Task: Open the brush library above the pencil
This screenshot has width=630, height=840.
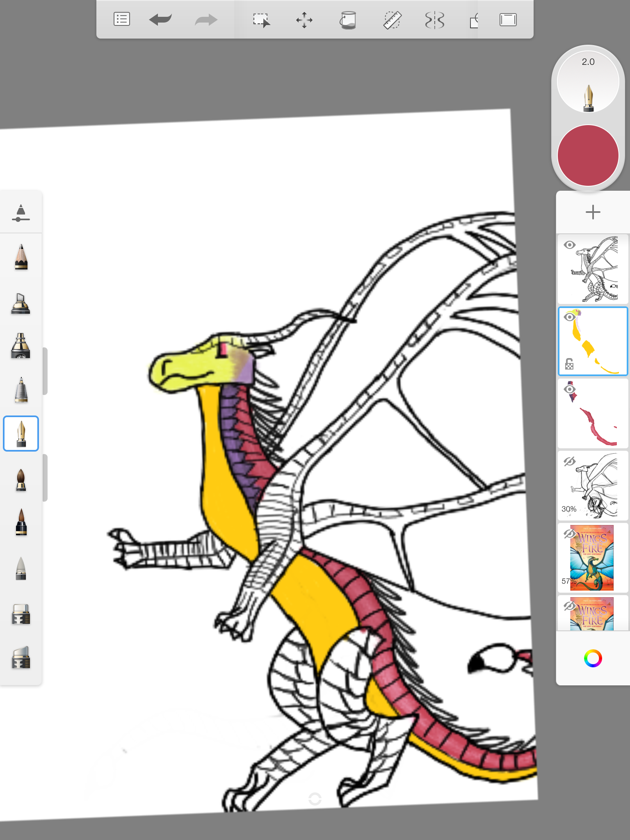Action: pyautogui.click(x=21, y=212)
